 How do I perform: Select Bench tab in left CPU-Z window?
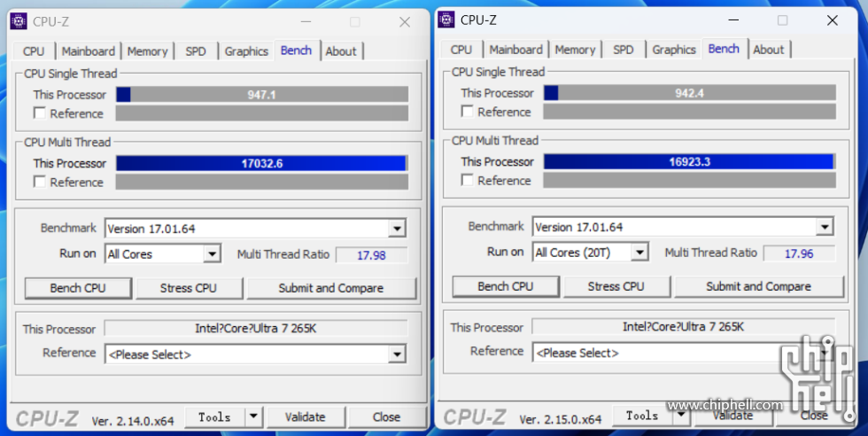click(x=296, y=50)
